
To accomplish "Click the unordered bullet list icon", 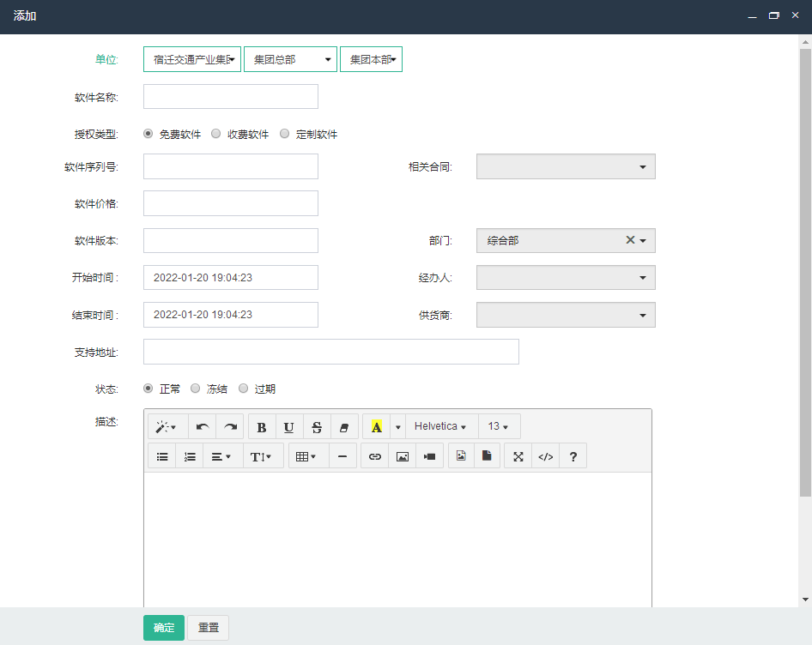I will click(162, 456).
